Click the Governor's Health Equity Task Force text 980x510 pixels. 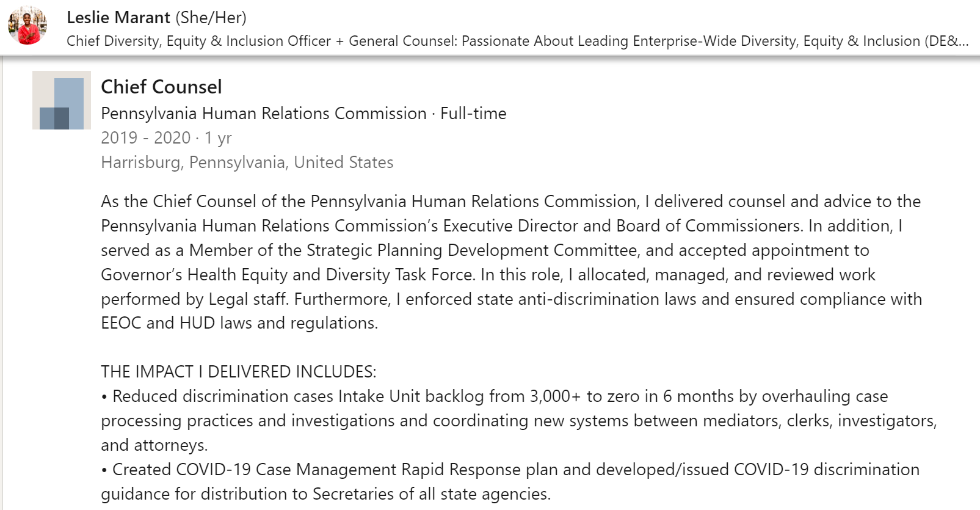(x=287, y=275)
